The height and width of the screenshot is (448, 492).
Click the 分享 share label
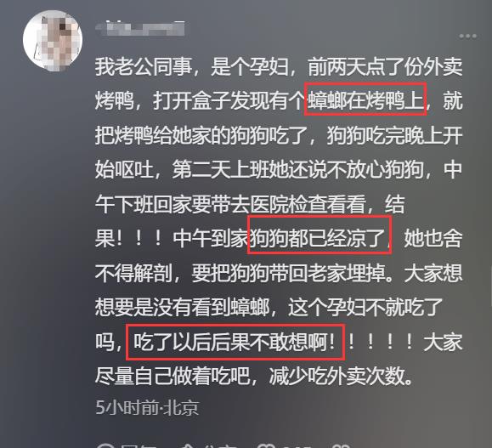221,446
